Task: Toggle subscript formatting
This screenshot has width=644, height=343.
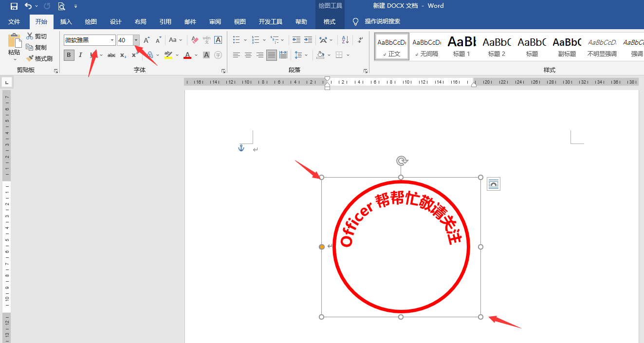Action: click(123, 55)
